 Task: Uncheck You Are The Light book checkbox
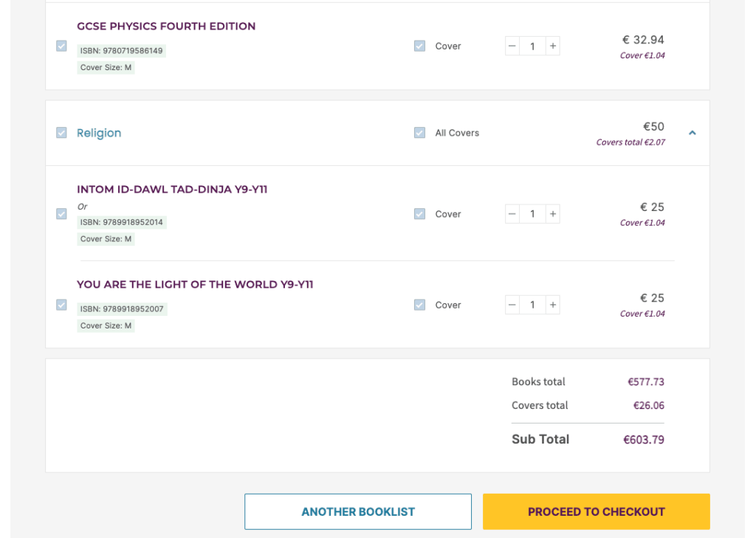click(61, 305)
